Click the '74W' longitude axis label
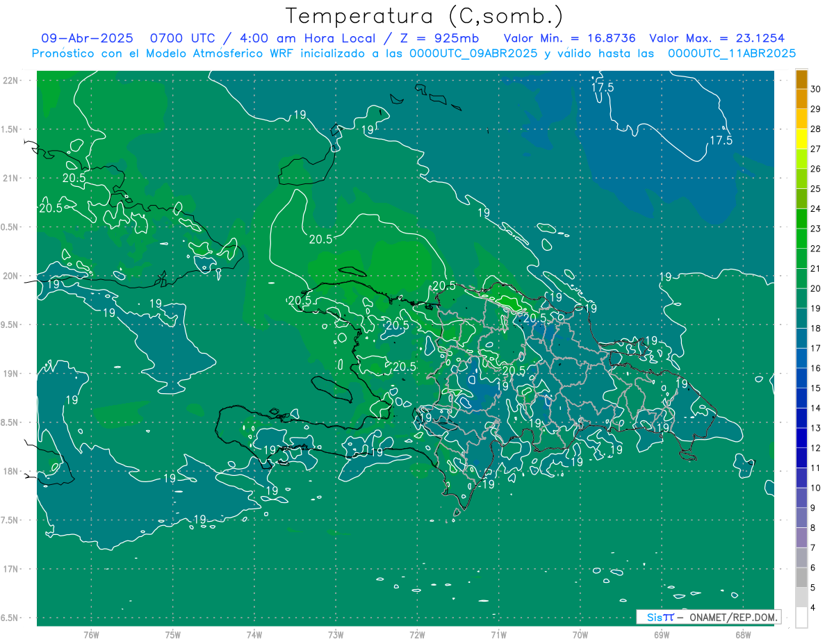Image resolution: width=834 pixels, height=644 pixels. pos(254,635)
